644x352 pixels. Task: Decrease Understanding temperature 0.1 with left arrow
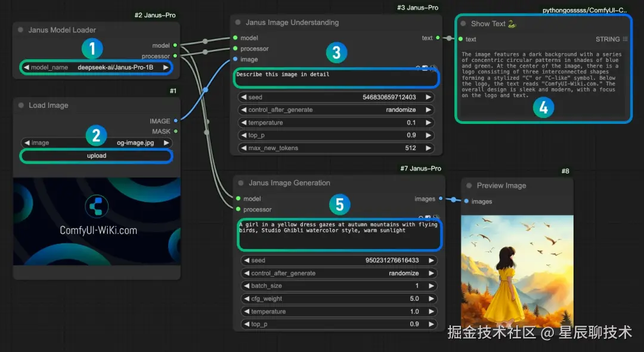(x=243, y=122)
